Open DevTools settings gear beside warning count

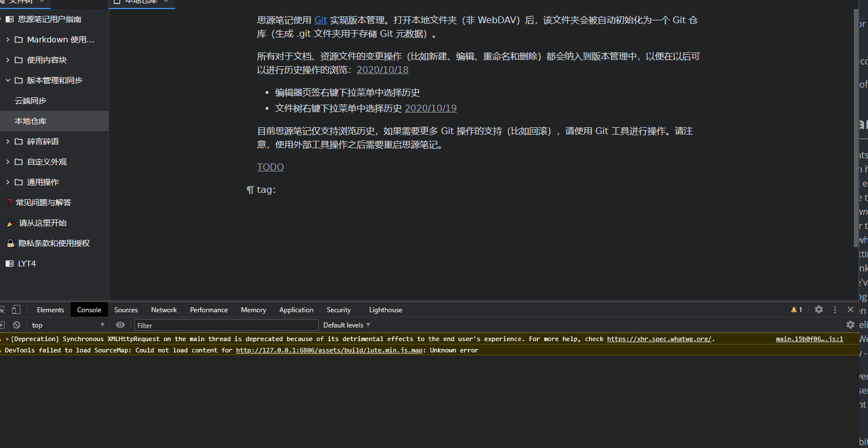(x=819, y=309)
